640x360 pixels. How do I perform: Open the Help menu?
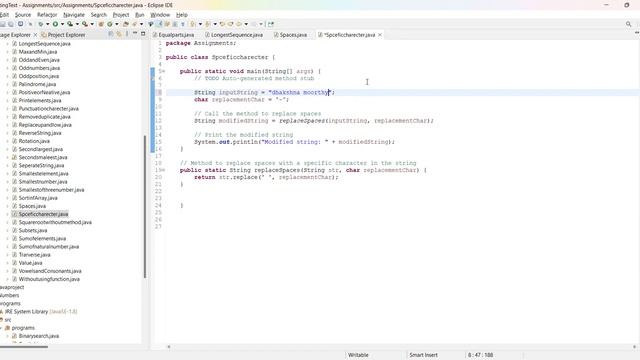pyautogui.click(x=182, y=15)
